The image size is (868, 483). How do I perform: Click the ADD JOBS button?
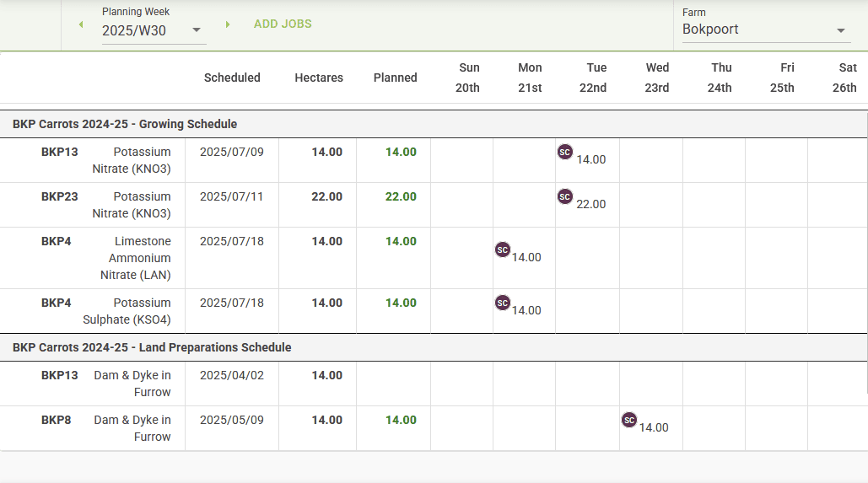coord(283,24)
